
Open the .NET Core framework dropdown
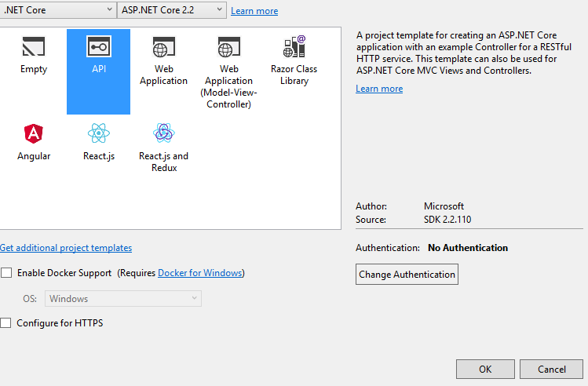point(57,10)
